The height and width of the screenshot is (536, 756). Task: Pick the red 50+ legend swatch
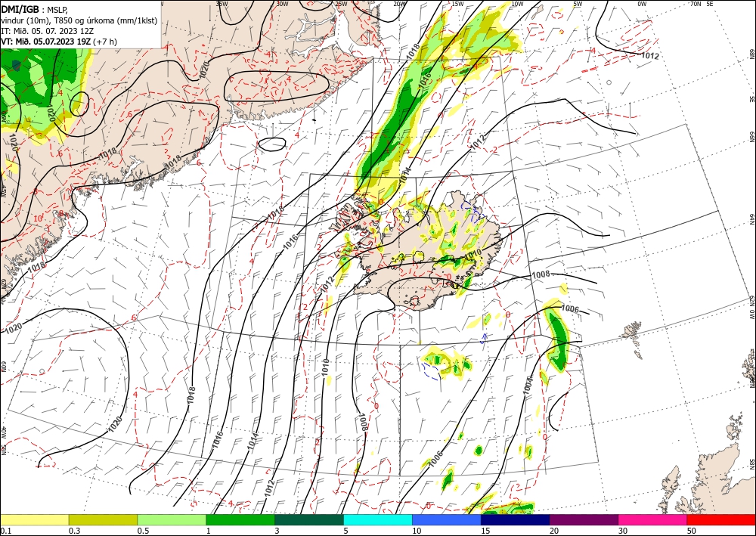[721, 519]
